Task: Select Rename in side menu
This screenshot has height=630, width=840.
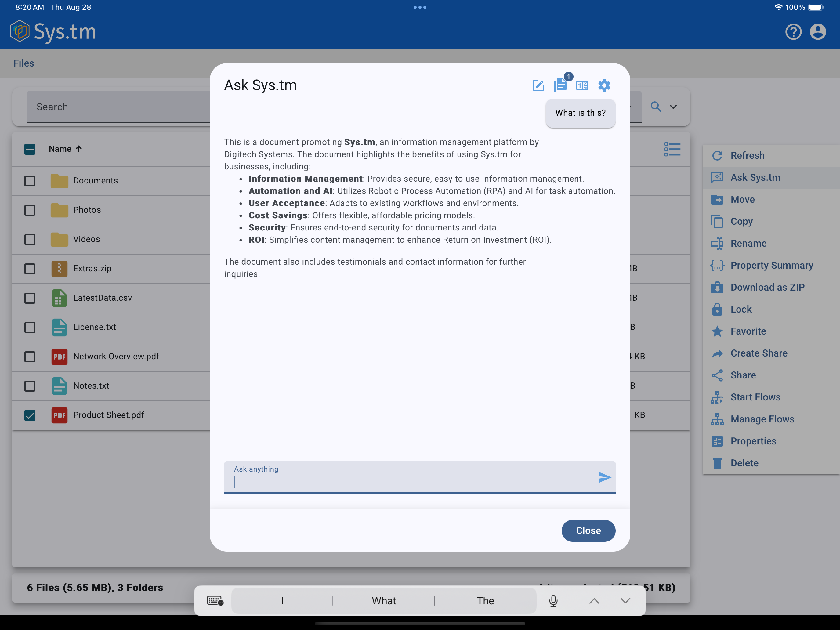Action: [771, 243]
